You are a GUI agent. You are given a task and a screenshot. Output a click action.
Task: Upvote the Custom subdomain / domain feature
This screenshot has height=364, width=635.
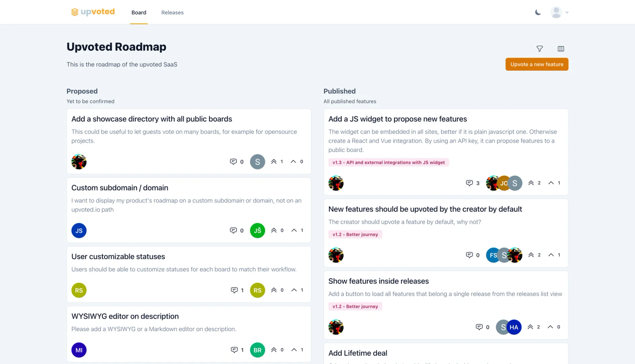click(x=294, y=230)
